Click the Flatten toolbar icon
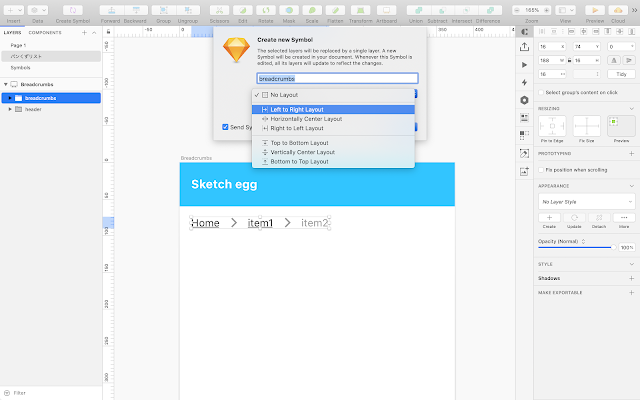Screen dimensions: 640x400 tap(335, 10)
